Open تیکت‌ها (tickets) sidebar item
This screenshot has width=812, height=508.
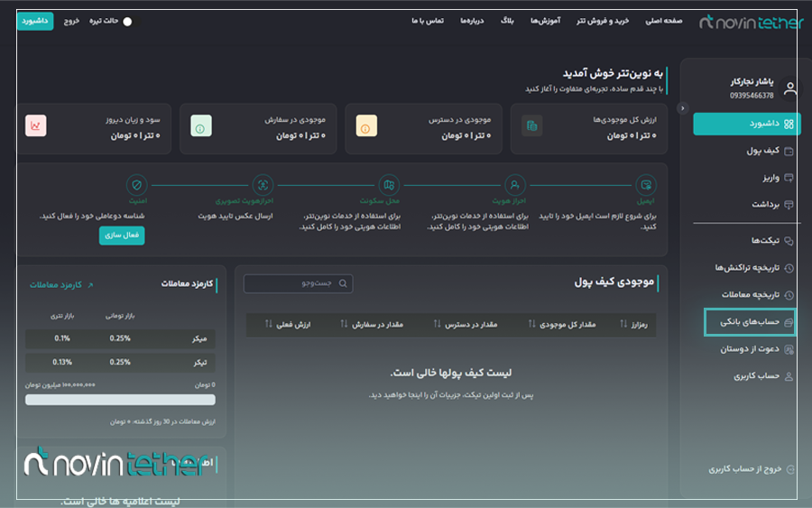[x=772, y=241]
